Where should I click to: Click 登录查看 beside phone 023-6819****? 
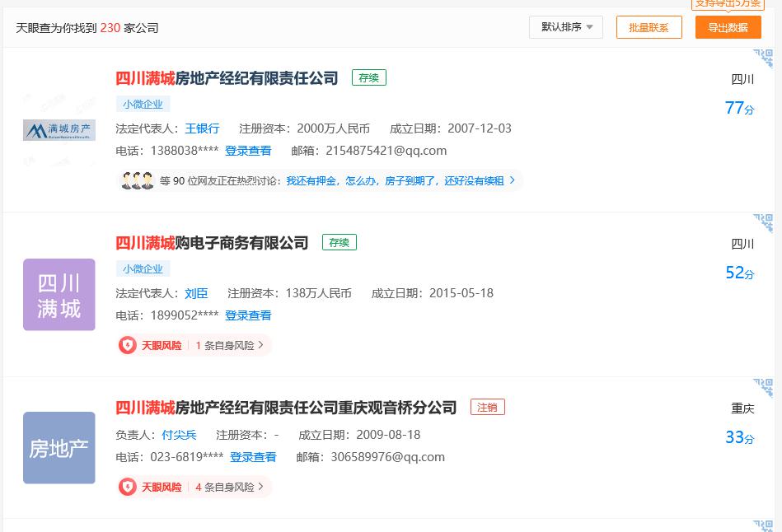tap(253, 457)
